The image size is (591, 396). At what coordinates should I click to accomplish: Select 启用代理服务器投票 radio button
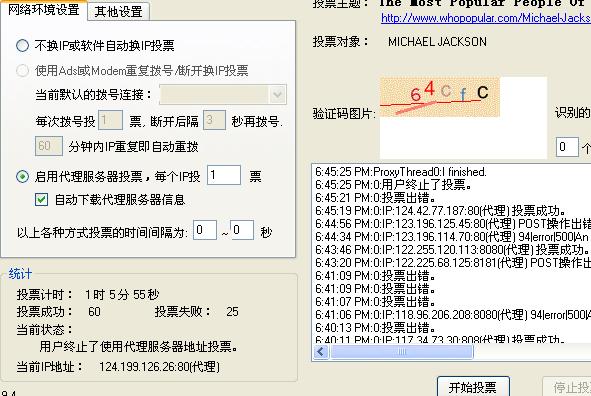[23, 176]
